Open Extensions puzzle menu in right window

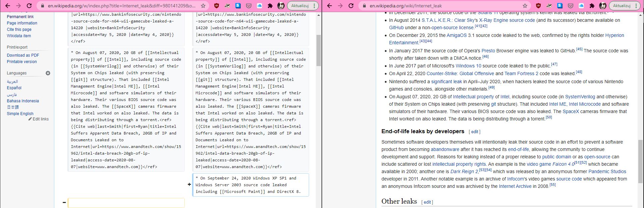tap(592, 6)
